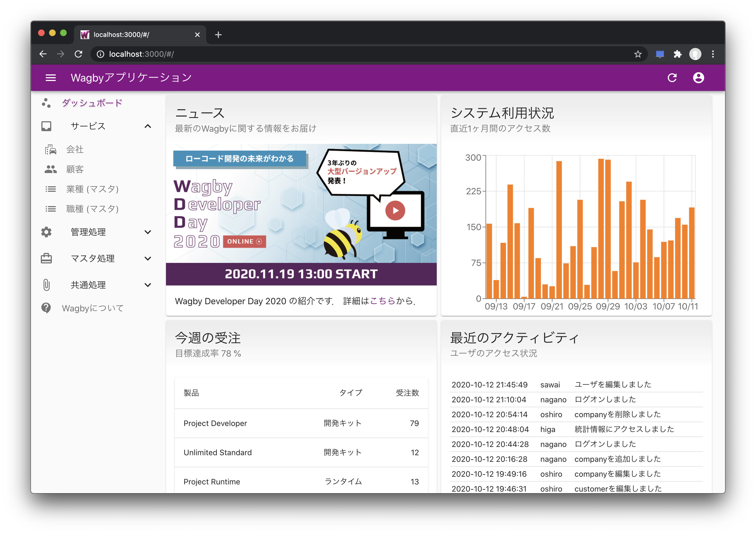Click the タイプ column header
The height and width of the screenshot is (534, 756).
point(351,393)
